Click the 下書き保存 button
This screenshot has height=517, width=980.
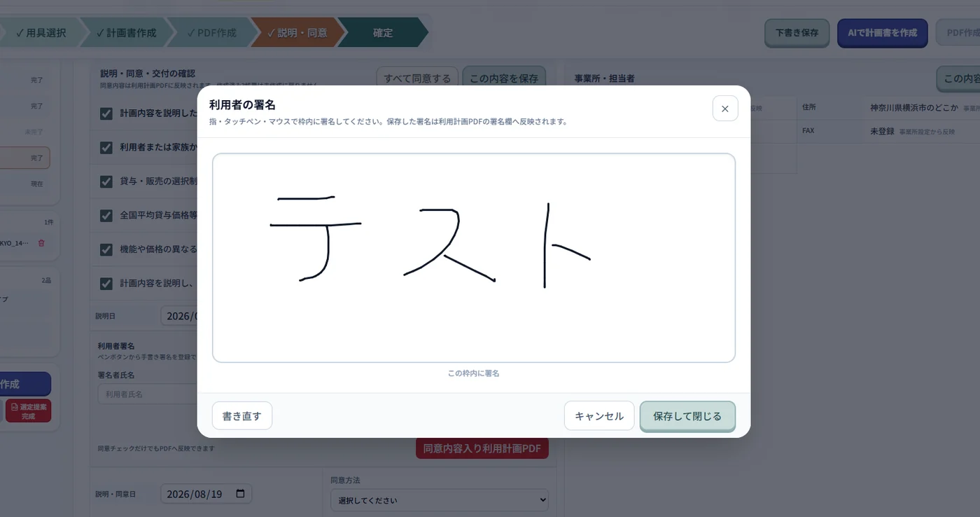797,33
